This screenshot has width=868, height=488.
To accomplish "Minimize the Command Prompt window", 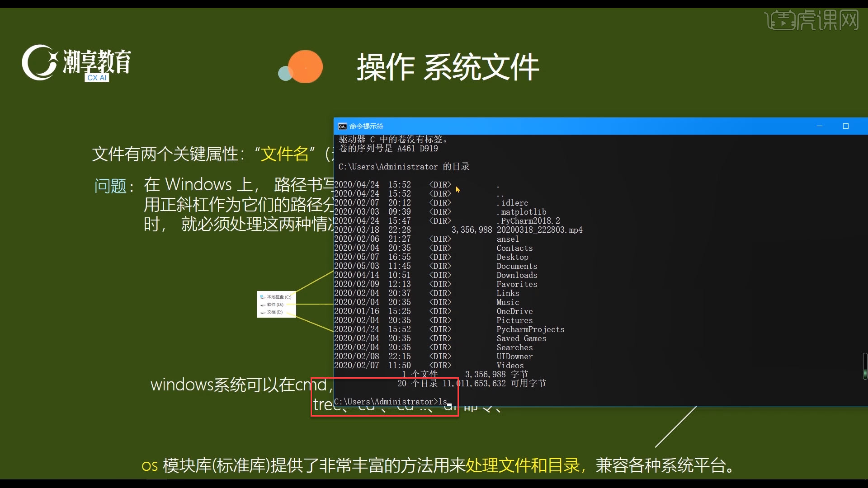I will click(820, 126).
